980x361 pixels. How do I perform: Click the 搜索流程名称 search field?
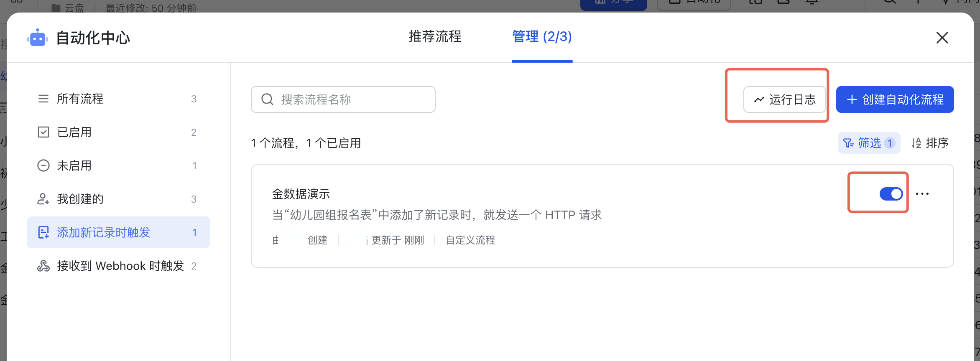(343, 99)
